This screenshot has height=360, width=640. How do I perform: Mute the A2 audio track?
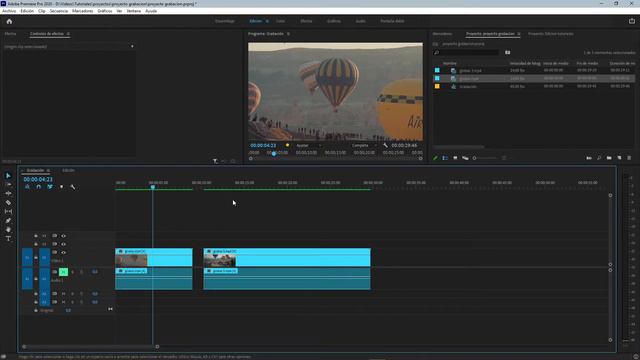(63, 293)
